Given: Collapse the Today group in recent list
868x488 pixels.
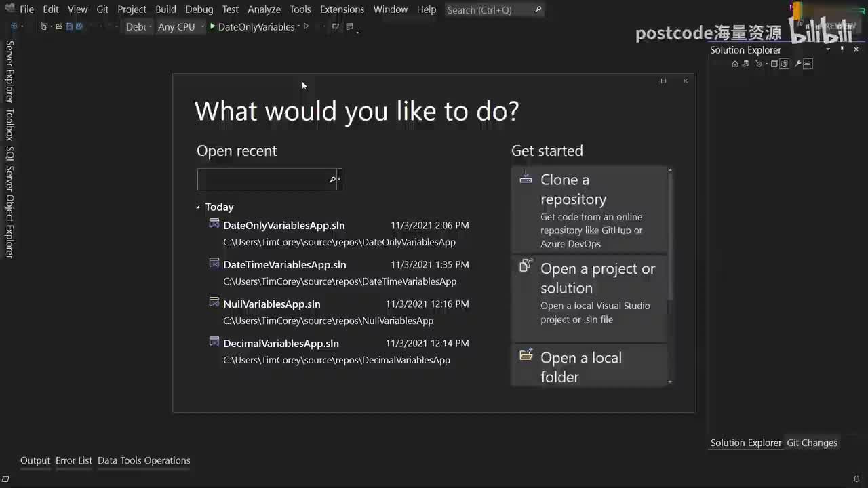Looking at the screenshot, I should (x=198, y=207).
